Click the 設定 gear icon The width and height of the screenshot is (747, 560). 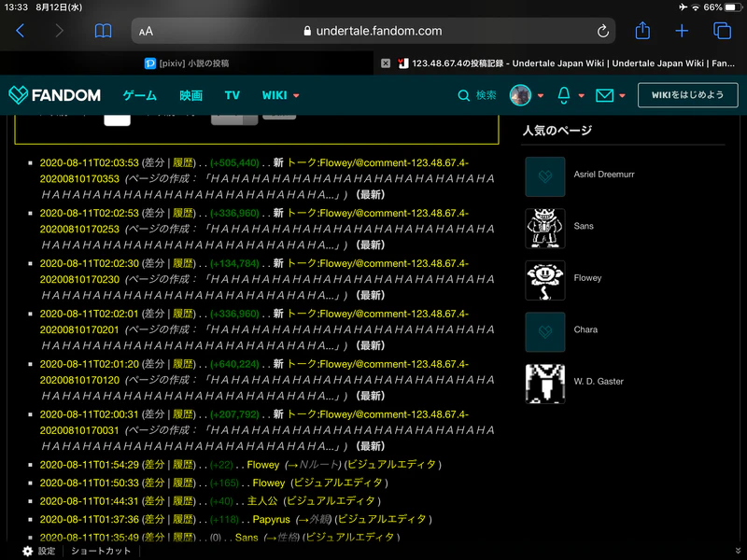28,552
